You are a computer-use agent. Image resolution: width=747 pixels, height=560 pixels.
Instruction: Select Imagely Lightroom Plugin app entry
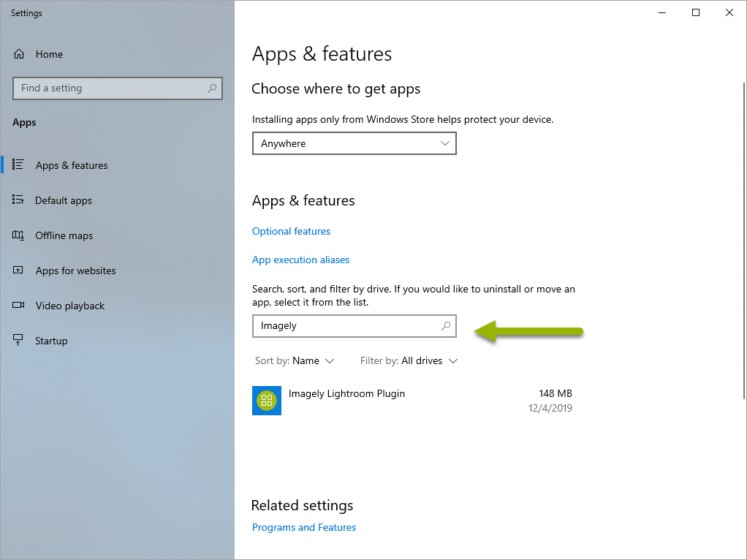click(412, 401)
